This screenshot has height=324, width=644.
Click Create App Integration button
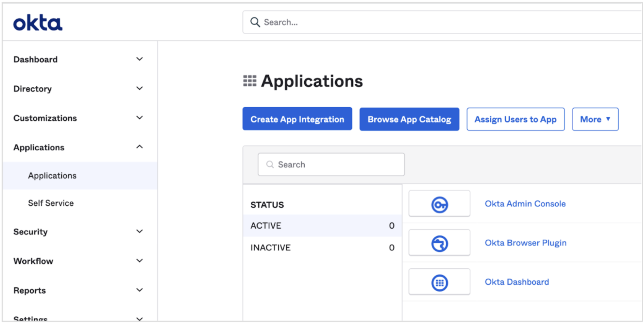tap(297, 119)
